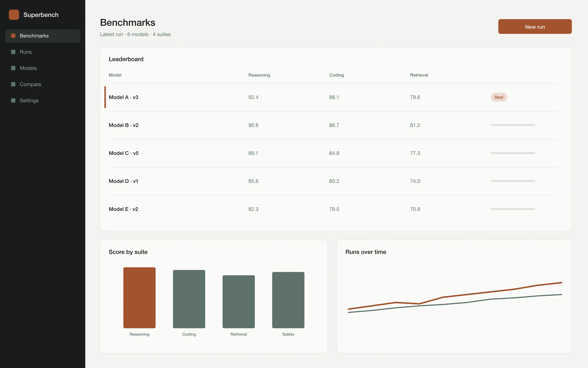Click the Leaderboard heading

(x=126, y=59)
